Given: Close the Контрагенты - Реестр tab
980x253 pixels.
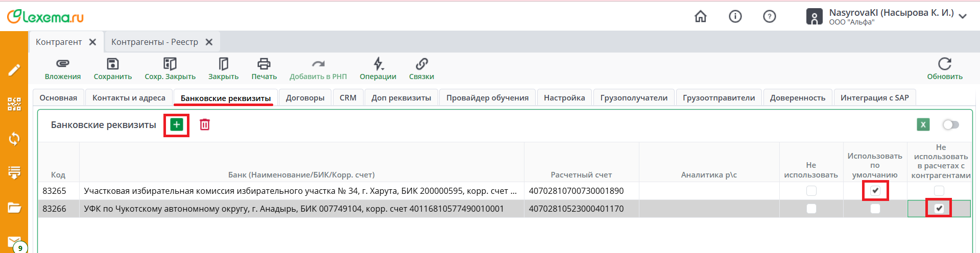Looking at the screenshot, I should (x=209, y=42).
